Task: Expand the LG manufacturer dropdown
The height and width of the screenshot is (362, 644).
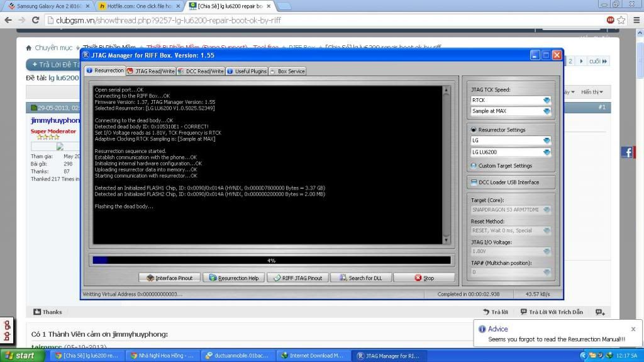Action: 547,140
